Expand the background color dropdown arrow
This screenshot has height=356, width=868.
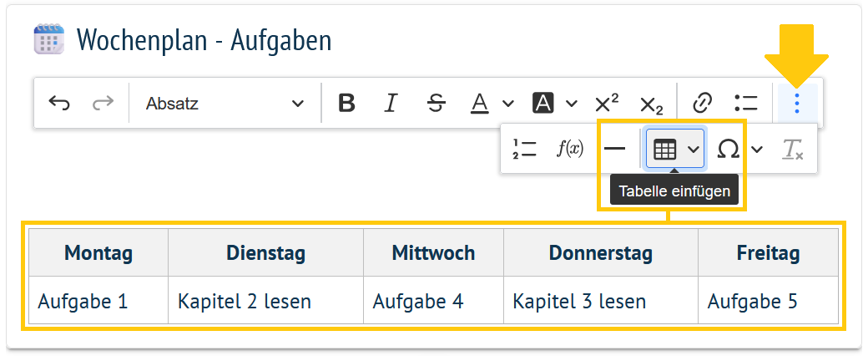[571, 104]
